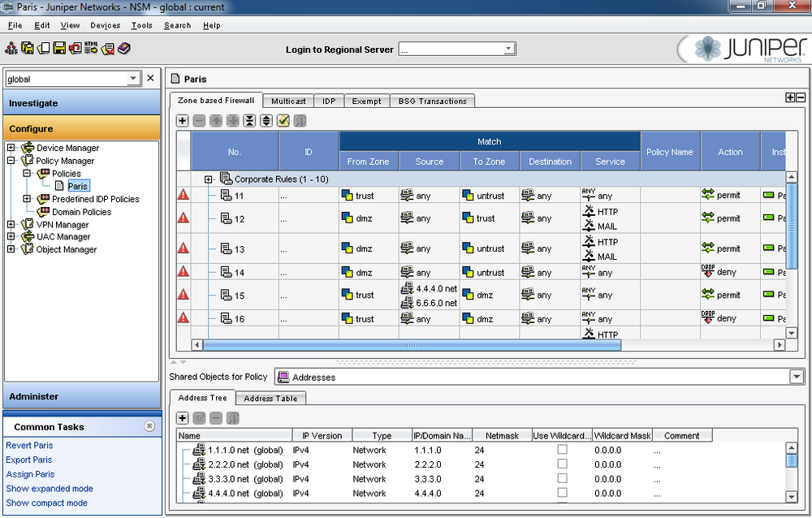This screenshot has width=812, height=518.
Task: Click the save floppy disk toolbar icon
Action: click(x=59, y=49)
